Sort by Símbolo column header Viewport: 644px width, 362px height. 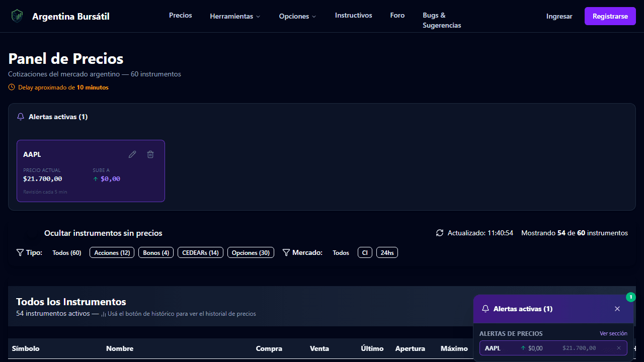(26, 348)
